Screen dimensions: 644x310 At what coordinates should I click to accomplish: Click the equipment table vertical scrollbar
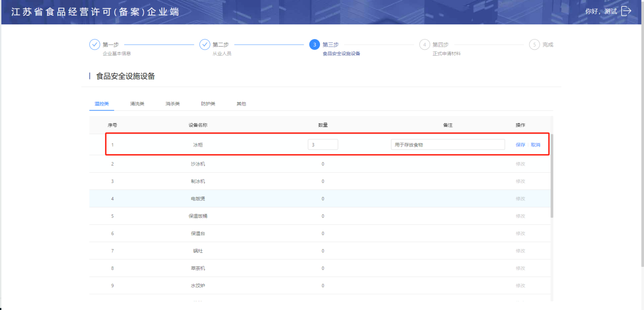[x=552, y=177]
